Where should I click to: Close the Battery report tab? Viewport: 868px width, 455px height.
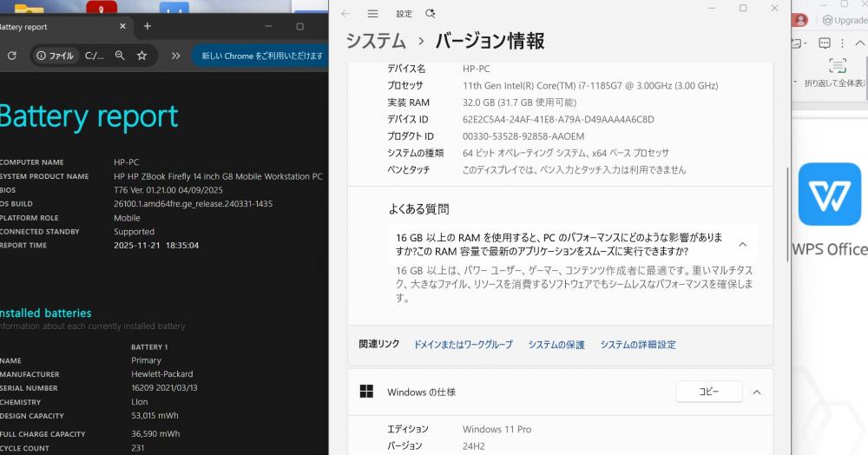coord(122,26)
